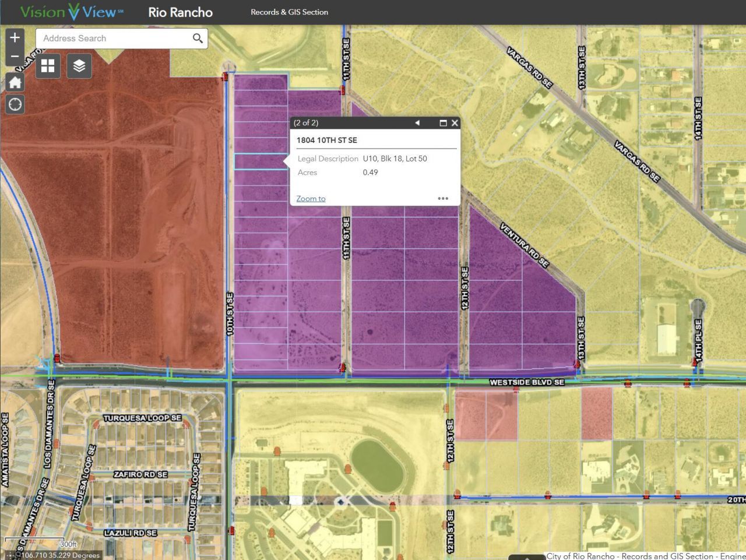Viewport: 746px width, 560px height.
Task: Maximize the parcel info popup
Action: (443, 123)
